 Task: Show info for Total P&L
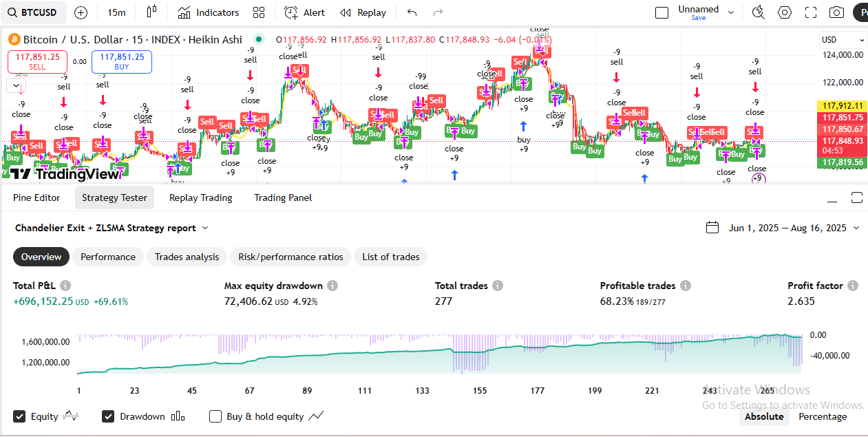(x=65, y=286)
